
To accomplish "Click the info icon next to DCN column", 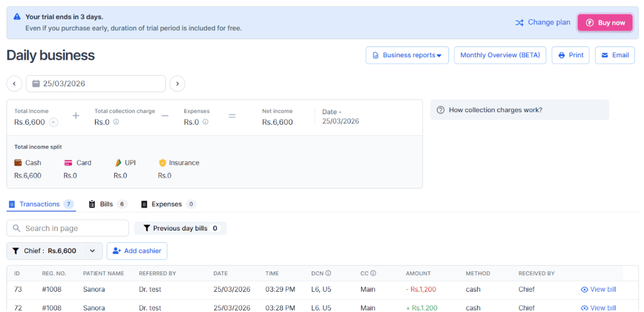I will point(329,273).
